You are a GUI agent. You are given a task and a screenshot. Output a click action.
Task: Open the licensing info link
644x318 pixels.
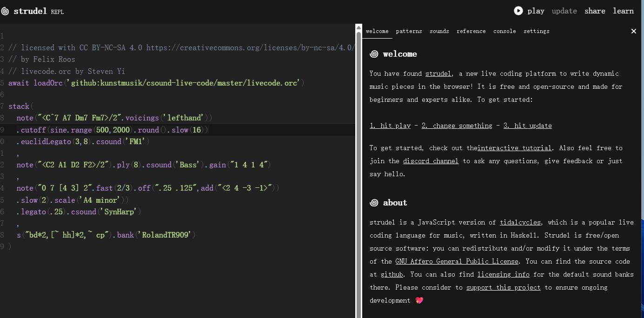click(x=503, y=274)
